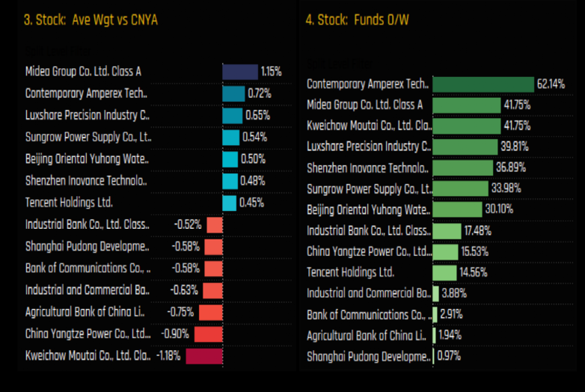
Task: Select the Sungrow Power Supply 33.98% bar
Action: coord(460,189)
